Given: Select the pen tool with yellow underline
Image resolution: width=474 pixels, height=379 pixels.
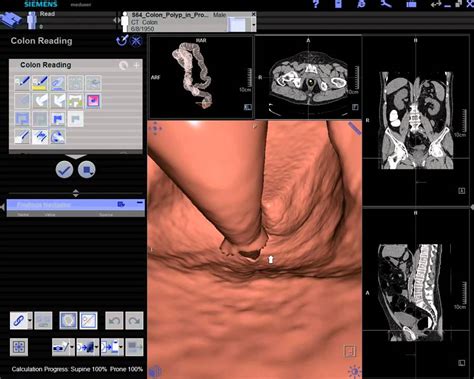Looking at the screenshot, I should (x=40, y=83).
